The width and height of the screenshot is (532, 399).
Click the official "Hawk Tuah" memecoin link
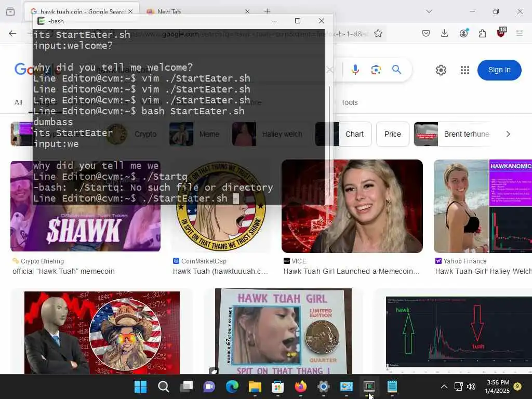click(x=63, y=271)
